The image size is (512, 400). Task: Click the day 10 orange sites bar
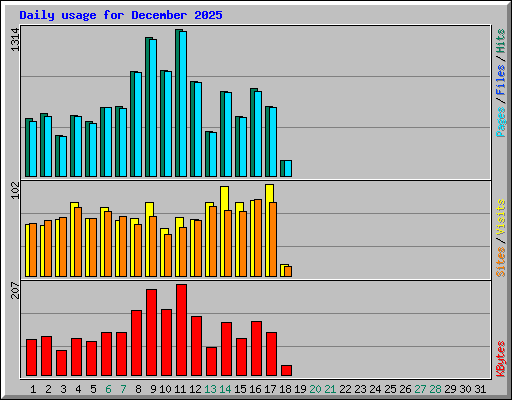tap(168, 256)
